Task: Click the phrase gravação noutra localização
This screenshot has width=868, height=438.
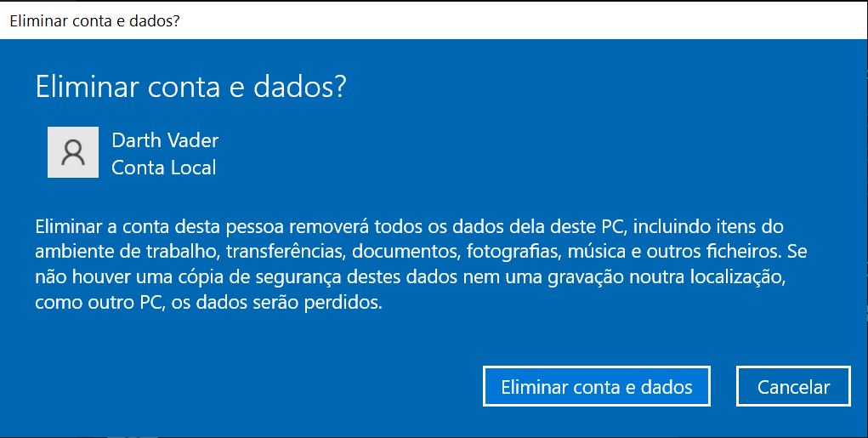Action: click(667, 277)
